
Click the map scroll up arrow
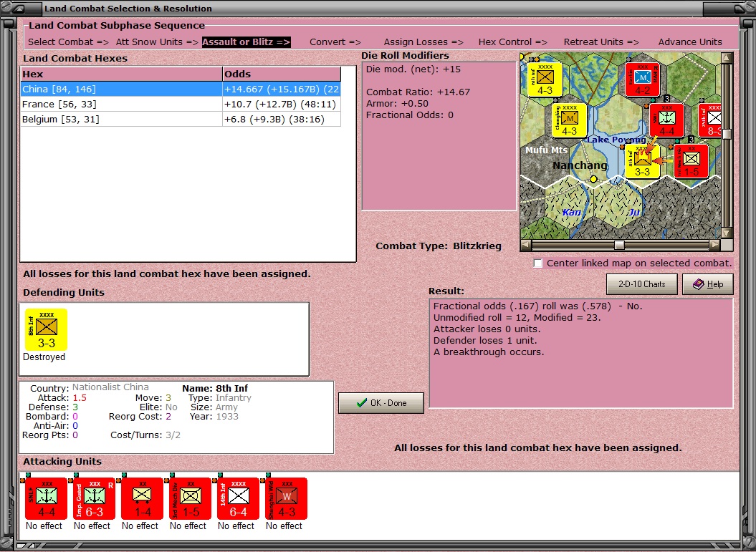[x=727, y=58]
